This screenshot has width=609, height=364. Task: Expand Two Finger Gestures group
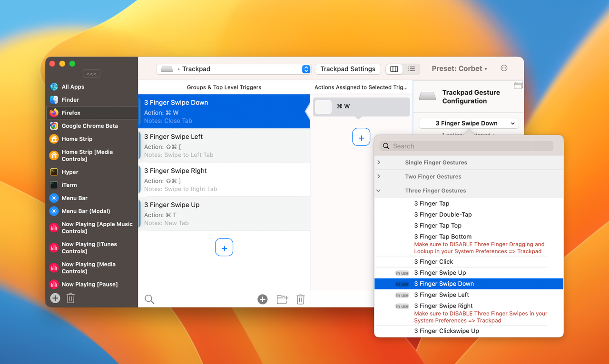pyautogui.click(x=379, y=176)
